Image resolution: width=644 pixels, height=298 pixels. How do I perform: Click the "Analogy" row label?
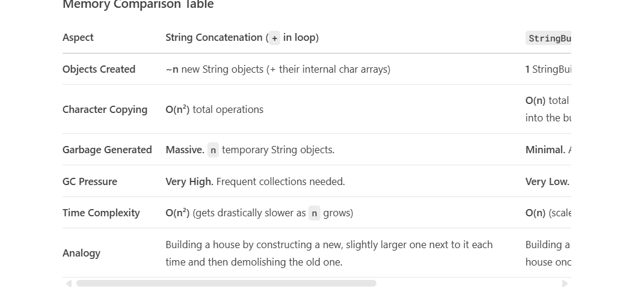coord(81,253)
